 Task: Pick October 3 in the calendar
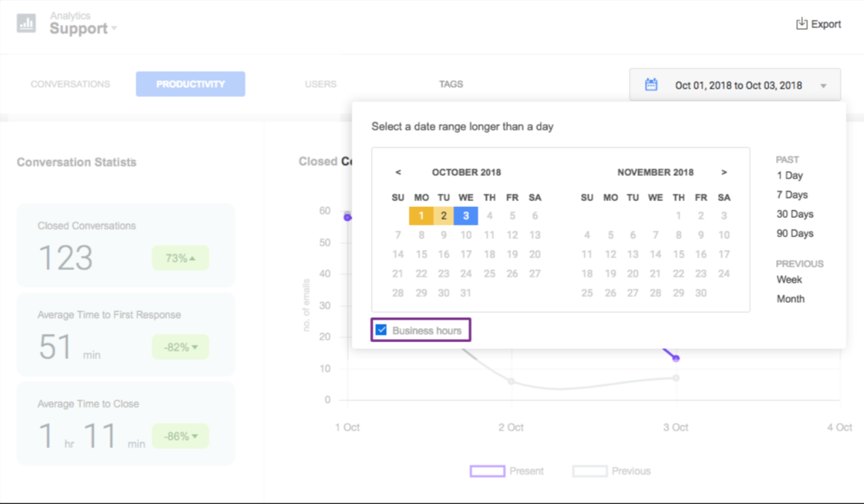tap(466, 216)
